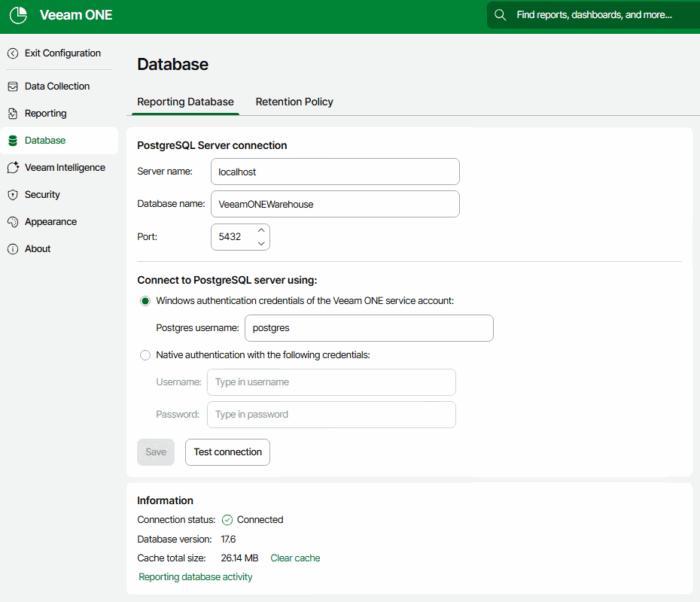700x602 pixels.
Task: Click the Test connection button
Action: click(x=228, y=452)
